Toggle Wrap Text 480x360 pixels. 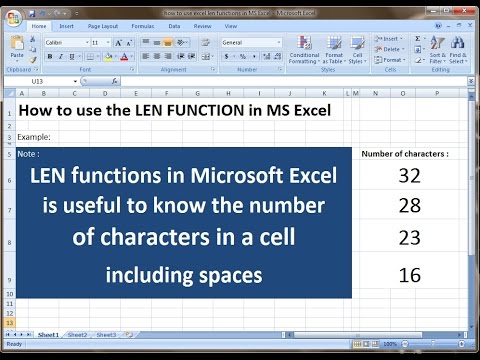tap(206, 42)
